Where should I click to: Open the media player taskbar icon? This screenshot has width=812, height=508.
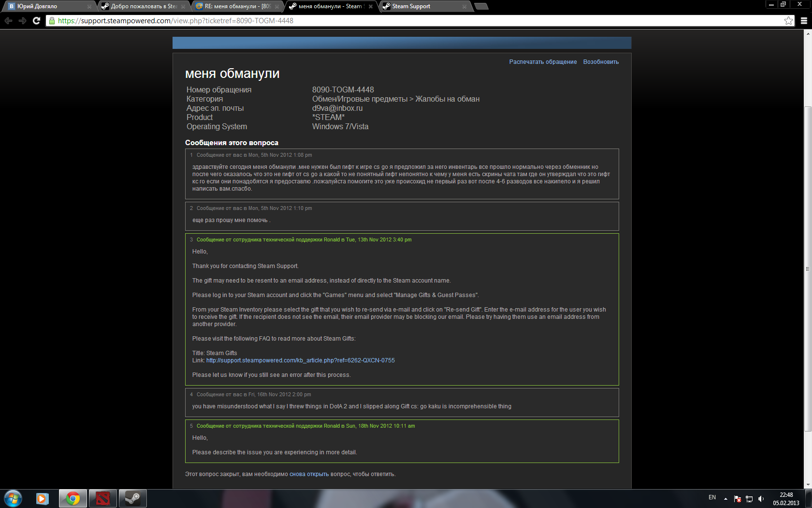[43, 499]
